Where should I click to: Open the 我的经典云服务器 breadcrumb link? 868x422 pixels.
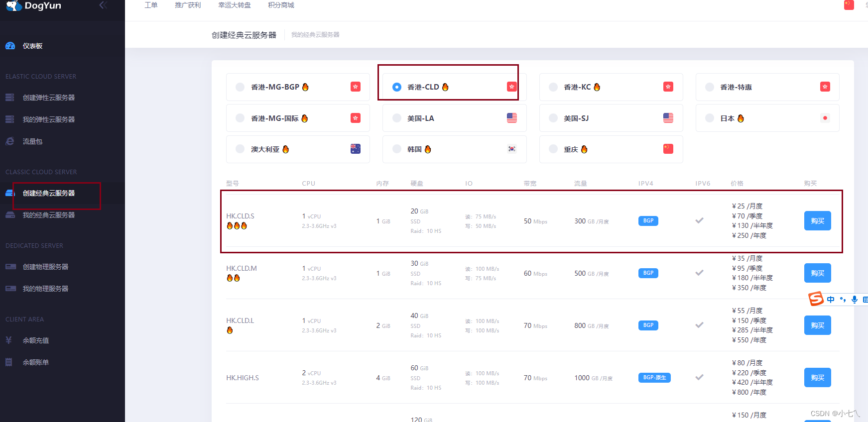coord(315,35)
